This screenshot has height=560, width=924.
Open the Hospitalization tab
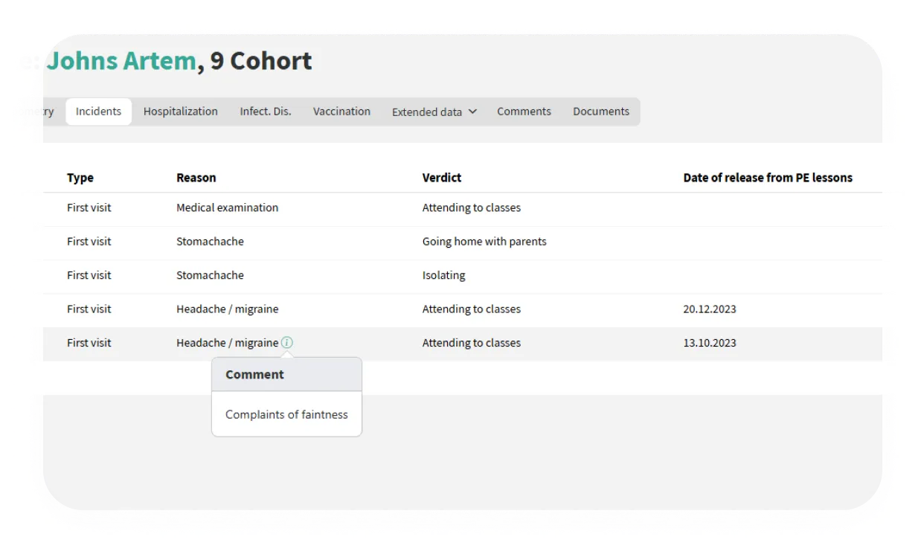(181, 112)
